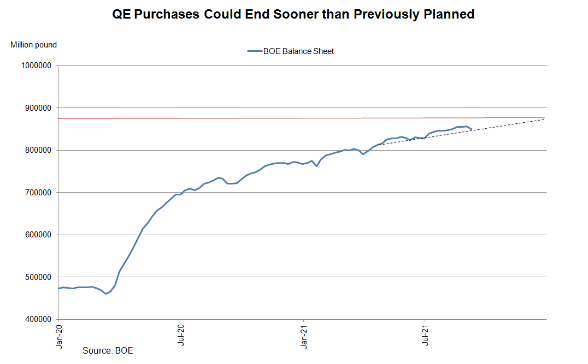Select the 1000000 y-axis label
Image resolution: width=588 pixels, height=364 pixels.
coord(35,66)
